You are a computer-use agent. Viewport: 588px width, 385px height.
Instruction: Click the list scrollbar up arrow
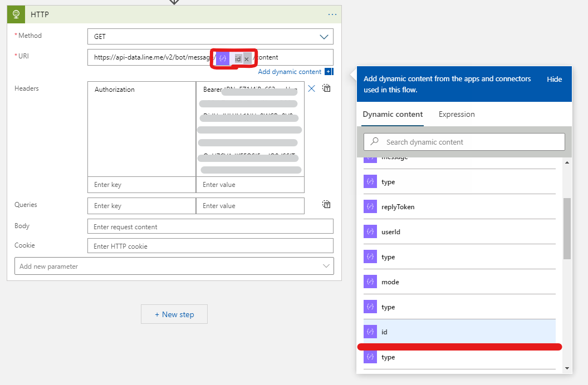coord(567,162)
